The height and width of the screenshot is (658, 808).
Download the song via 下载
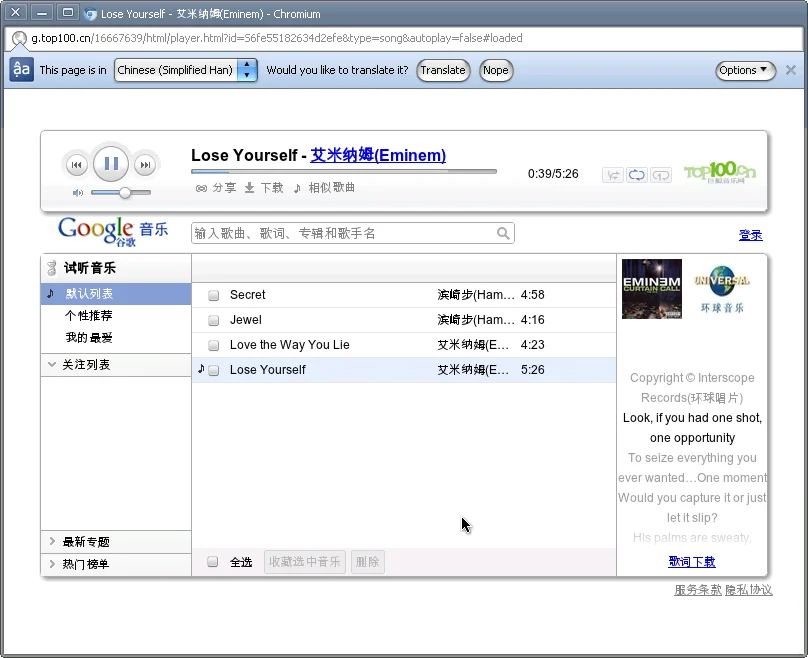coord(264,188)
